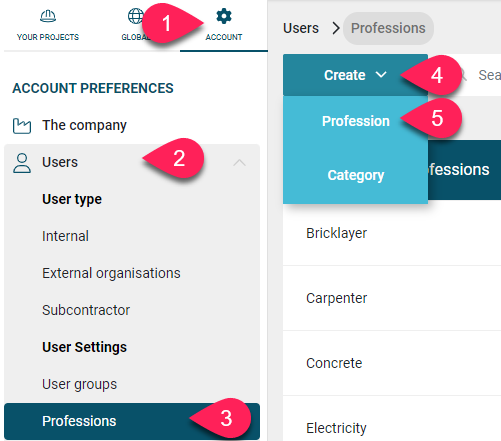The image size is (501, 441).
Task: Collapse the Users section chevron
Action: pos(239,163)
